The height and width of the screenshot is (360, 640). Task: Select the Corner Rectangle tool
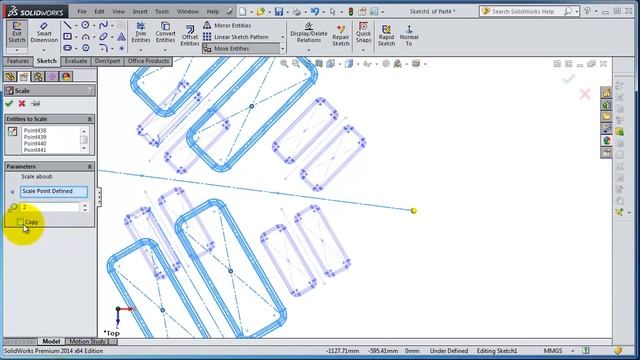(67, 37)
